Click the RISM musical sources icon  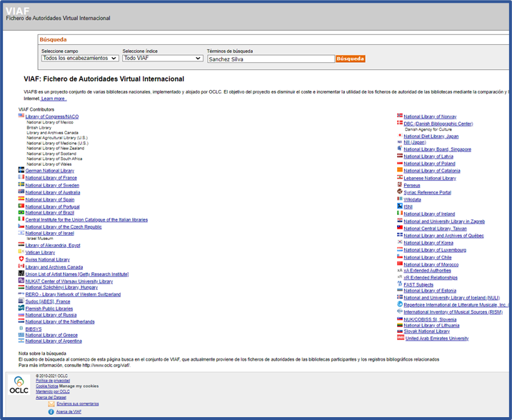pos(400,311)
